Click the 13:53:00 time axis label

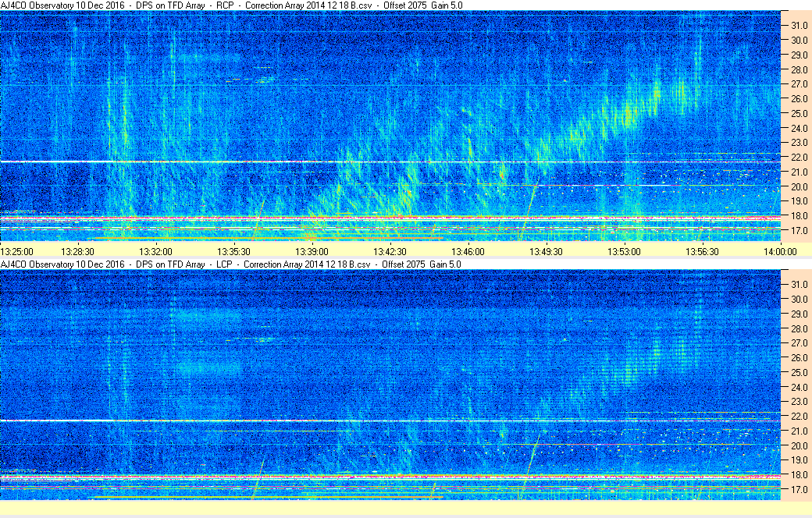coord(624,251)
